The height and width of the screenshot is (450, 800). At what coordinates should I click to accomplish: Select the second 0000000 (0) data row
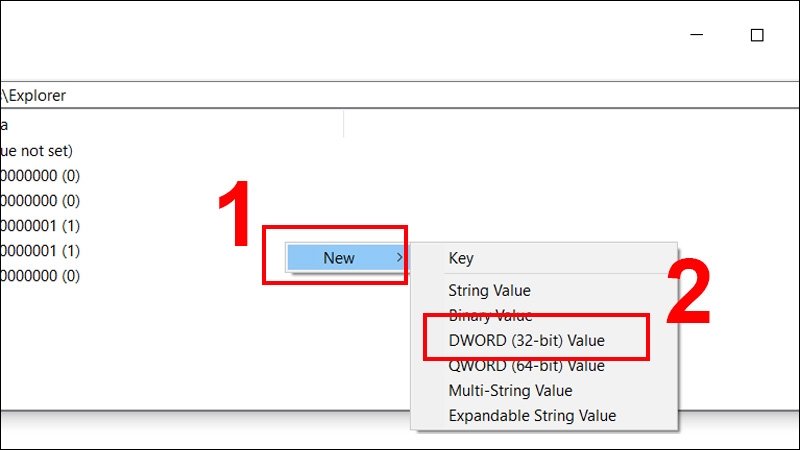(x=40, y=201)
